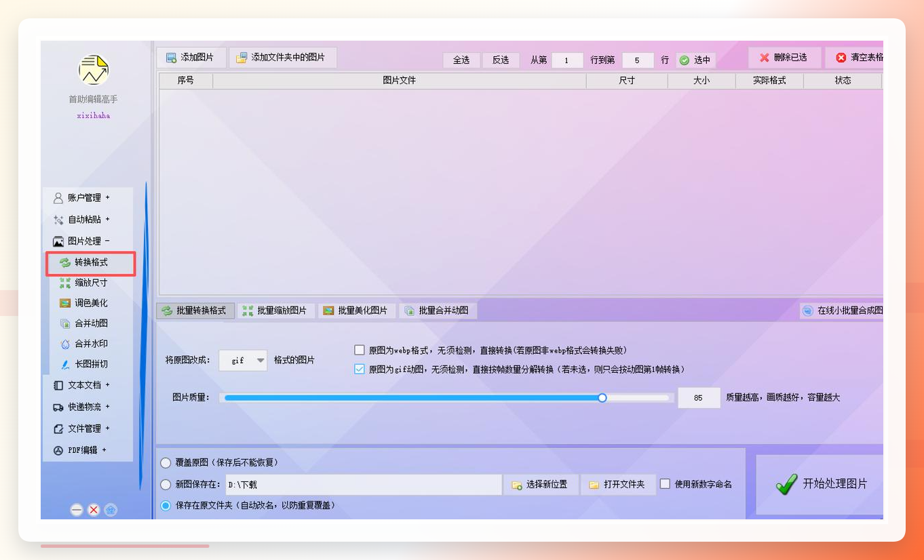
Task: Switch to 批量转换格式 tab
Action: (x=195, y=311)
